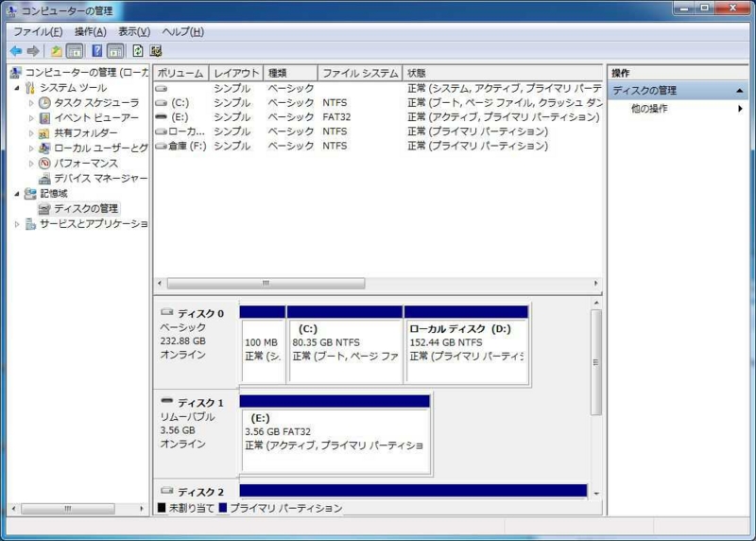The height and width of the screenshot is (541, 756).
Task: Open Help via blue question mark icon
Action: pos(97,51)
